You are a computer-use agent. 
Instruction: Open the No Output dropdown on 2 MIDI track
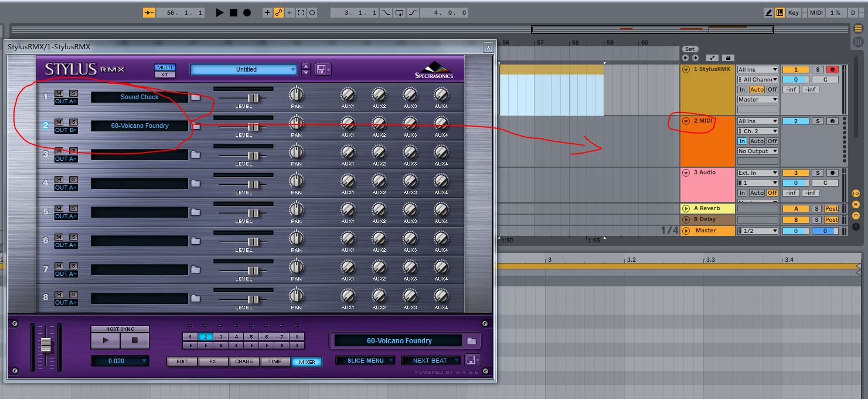coord(758,151)
